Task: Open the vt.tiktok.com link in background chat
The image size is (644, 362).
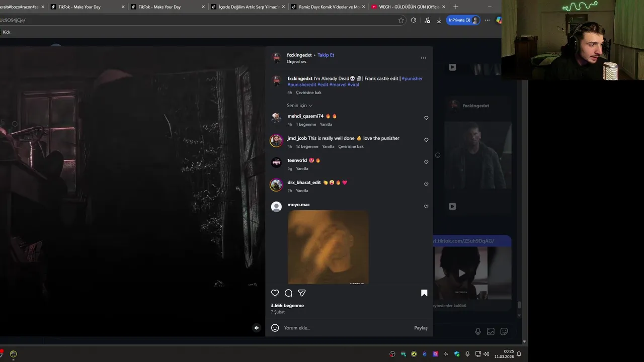Action: [464, 241]
